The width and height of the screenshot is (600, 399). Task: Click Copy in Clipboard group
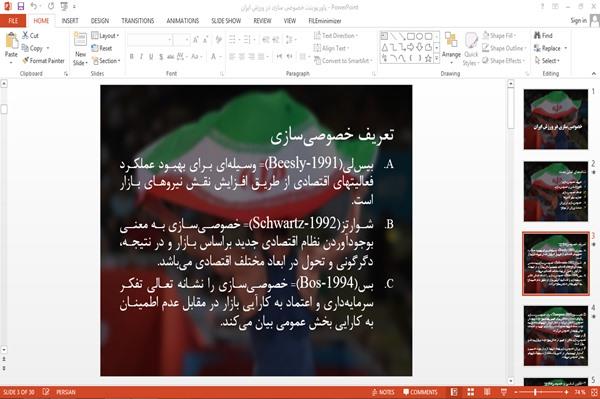[32, 48]
